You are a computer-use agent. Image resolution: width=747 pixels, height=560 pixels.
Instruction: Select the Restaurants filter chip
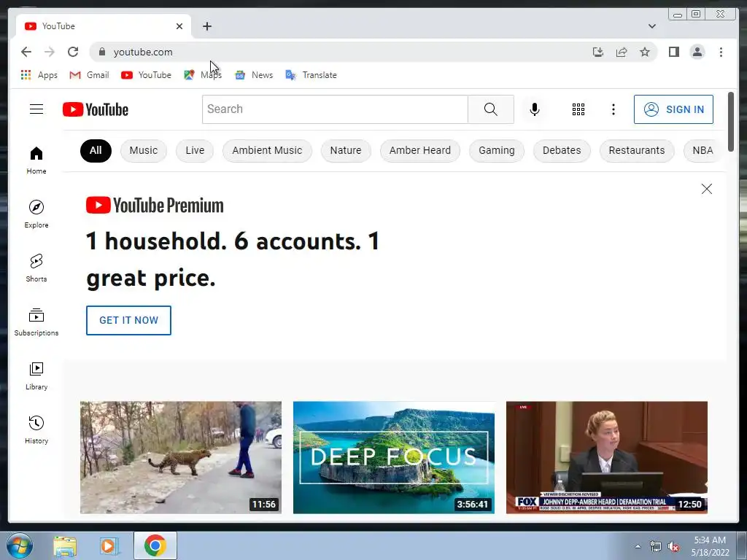(x=636, y=150)
